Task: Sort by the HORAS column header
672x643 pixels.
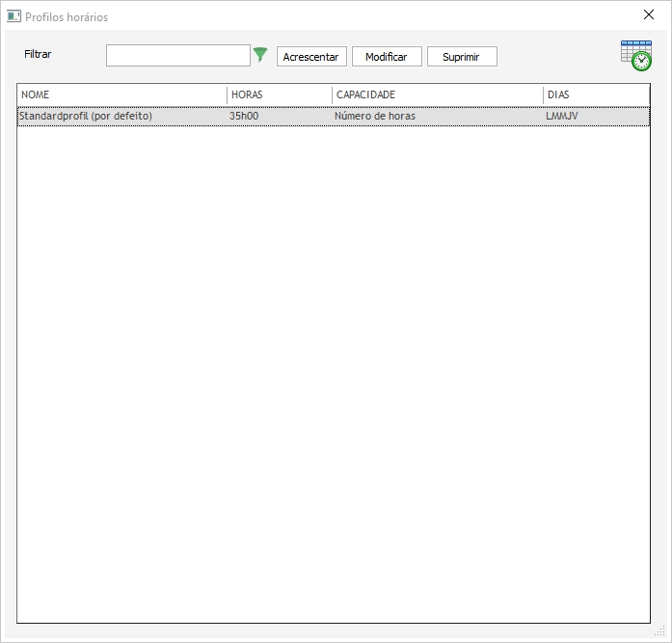Action: pos(280,94)
